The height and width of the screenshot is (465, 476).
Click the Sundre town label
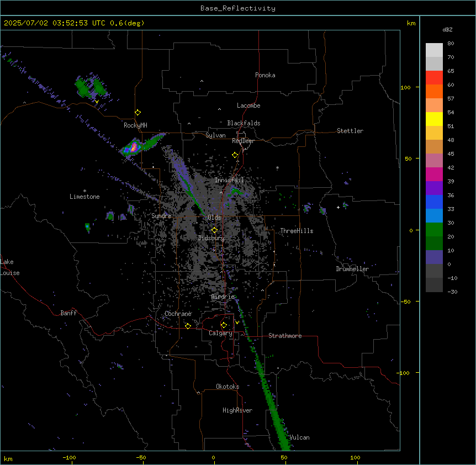click(x=161, y=216)
